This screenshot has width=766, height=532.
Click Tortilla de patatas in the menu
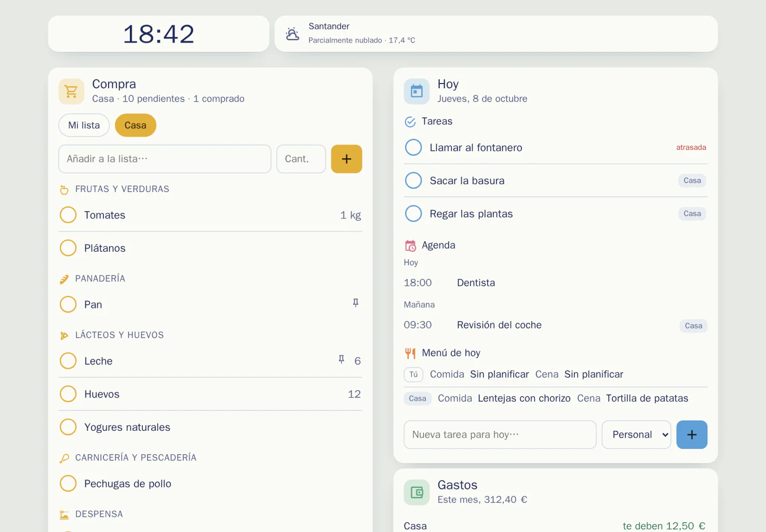[647, 398]
